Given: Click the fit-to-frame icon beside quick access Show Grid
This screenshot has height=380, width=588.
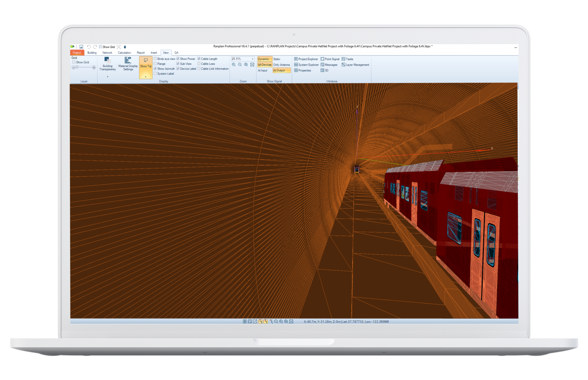Looking at the screenshot, I should coord(119,47).
